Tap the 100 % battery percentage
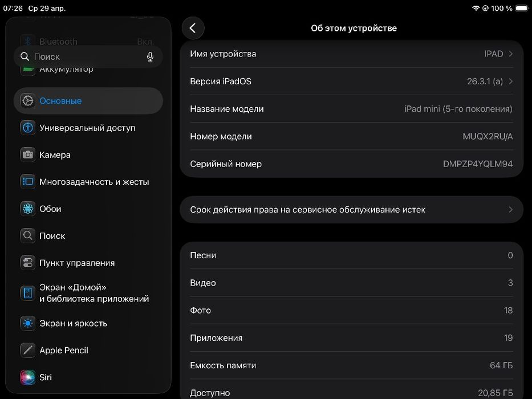 coord(502,8)
